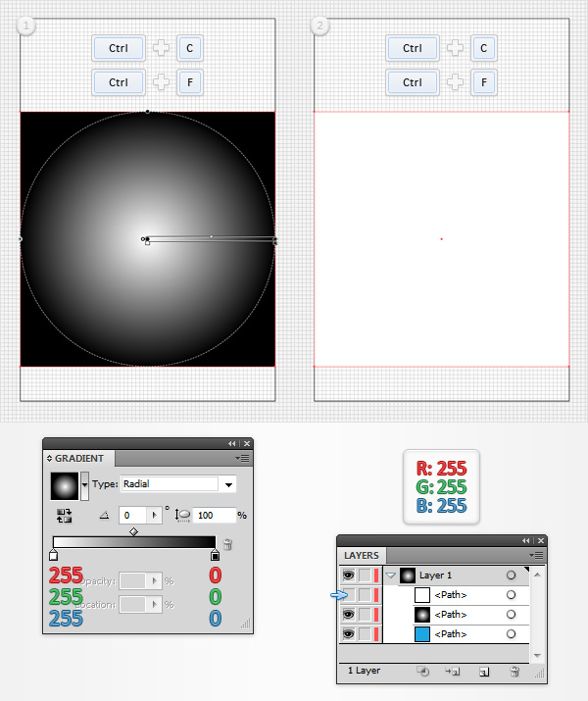Click the gradient slider bar
Viewport: 588px width, 701px height.
tap(134, 542)
